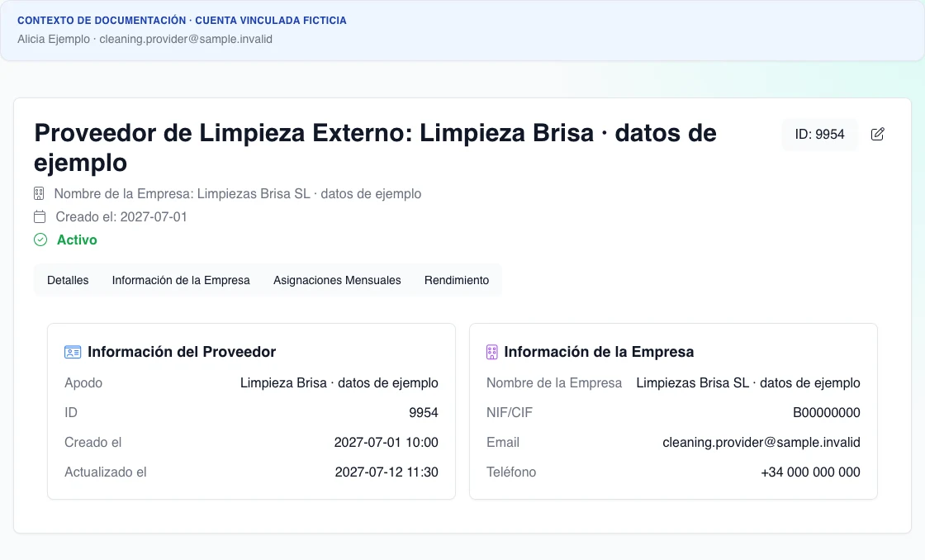Click Alicia Ejemplo account line in the banner
The width and height of the screenshot is (925, 560).
tap(145, 39)
